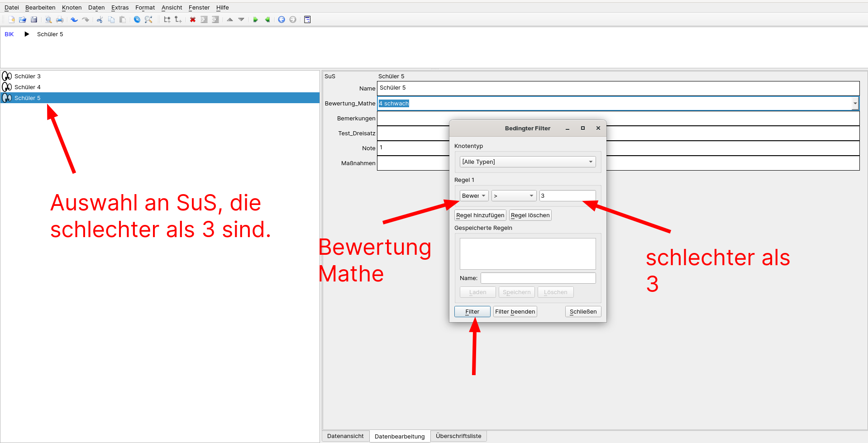Click the Löschen button

(556, 292)
